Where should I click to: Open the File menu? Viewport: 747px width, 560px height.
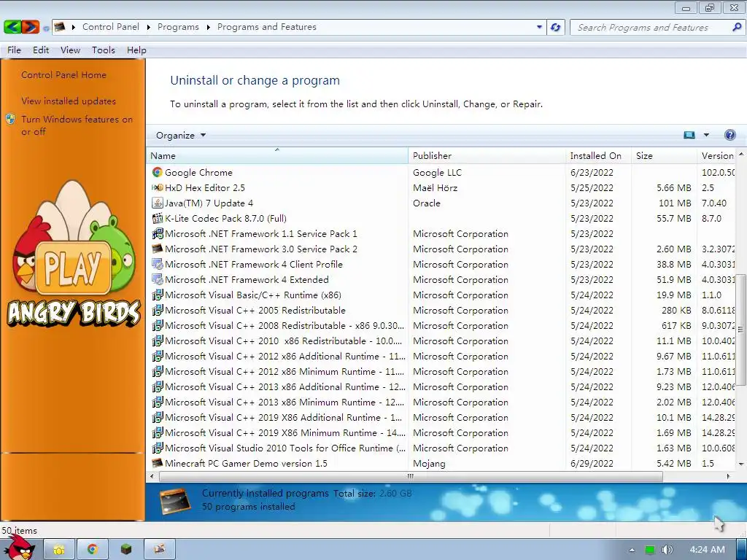coord(14,50)
